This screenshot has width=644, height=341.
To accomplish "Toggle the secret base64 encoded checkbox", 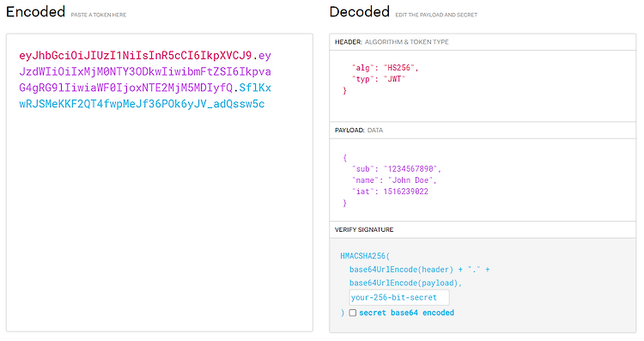I will pyautogui.click(x=352, y=313).
